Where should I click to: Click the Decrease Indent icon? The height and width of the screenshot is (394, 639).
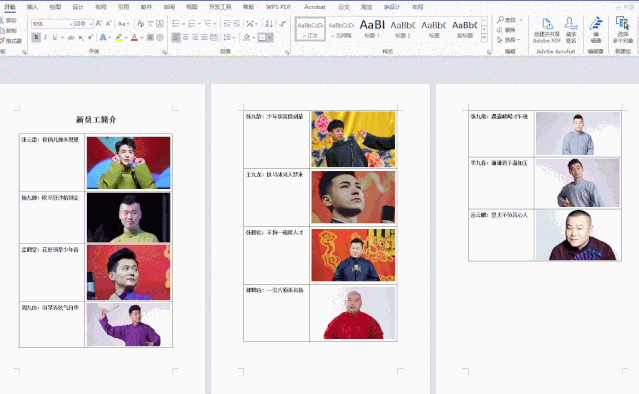pyautogui.click(x=227, y=24)
